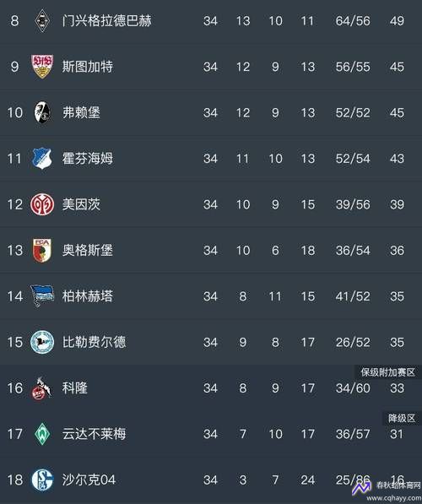
Task: Open the Mönchengladbach club crest icon
Action: click(x=42, y=21)
